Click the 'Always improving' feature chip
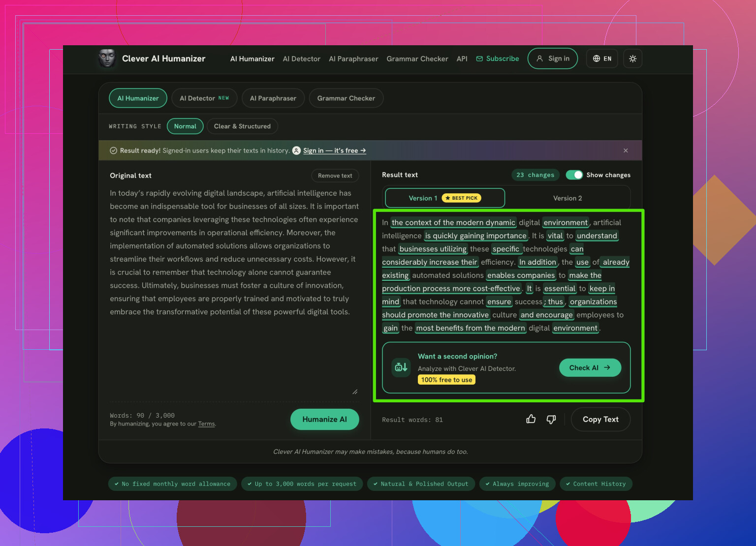The height and width of the screenshot is (546, 756). 517,484
